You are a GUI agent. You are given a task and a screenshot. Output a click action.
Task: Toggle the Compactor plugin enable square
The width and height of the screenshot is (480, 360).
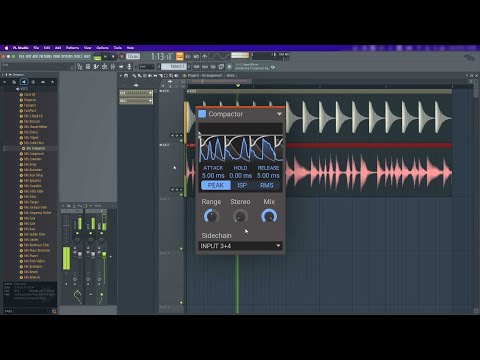tap(202, 114)
